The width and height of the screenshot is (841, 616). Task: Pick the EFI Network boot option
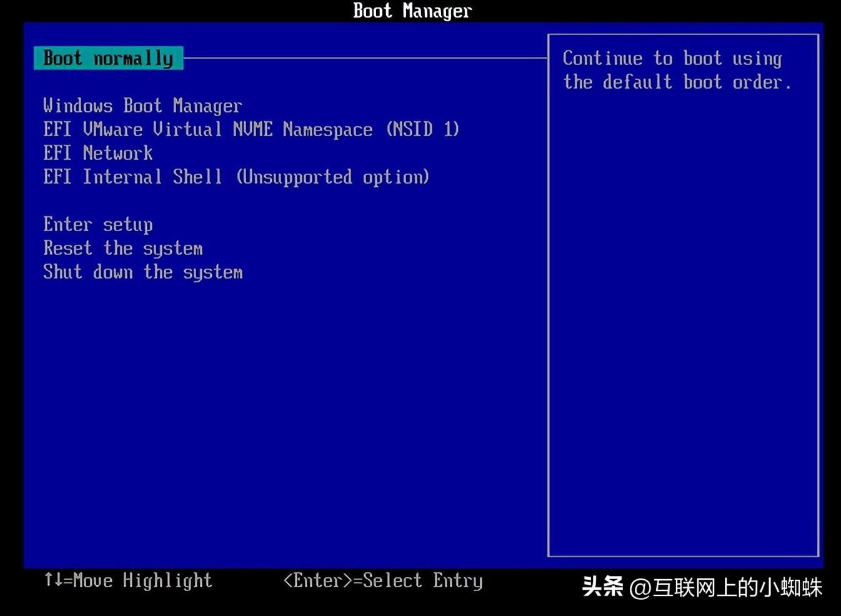point(98,153)
